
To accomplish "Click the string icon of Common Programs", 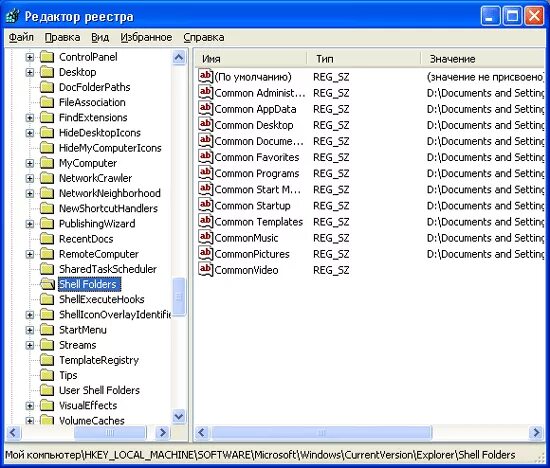I will [206, 173].
